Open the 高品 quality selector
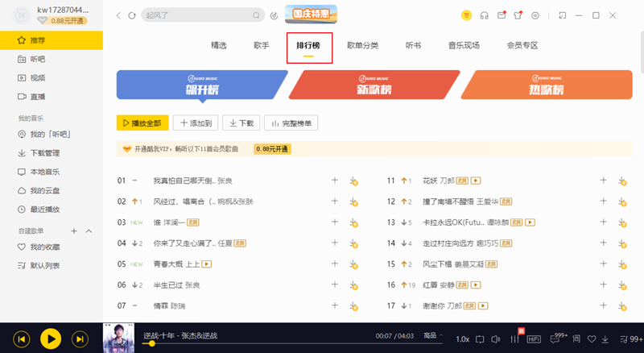The height and width of the screenshot is (353, 644). click(x=433, y=336)
